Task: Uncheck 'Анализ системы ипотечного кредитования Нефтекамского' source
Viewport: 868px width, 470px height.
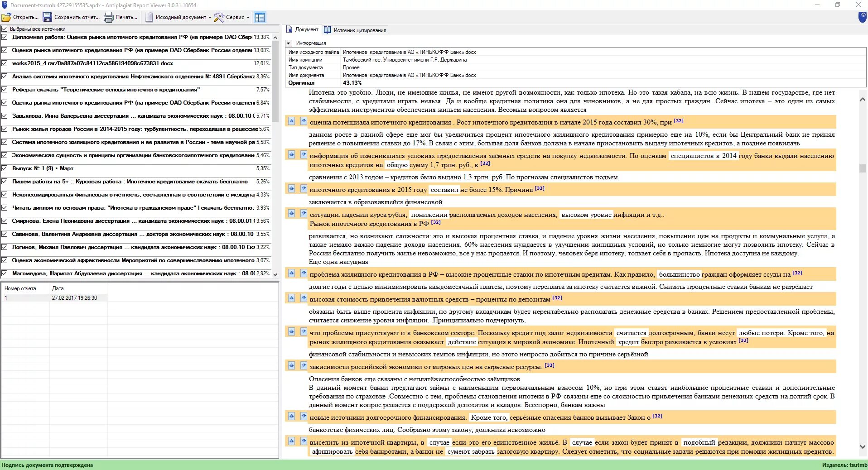Action: point(5,77)
